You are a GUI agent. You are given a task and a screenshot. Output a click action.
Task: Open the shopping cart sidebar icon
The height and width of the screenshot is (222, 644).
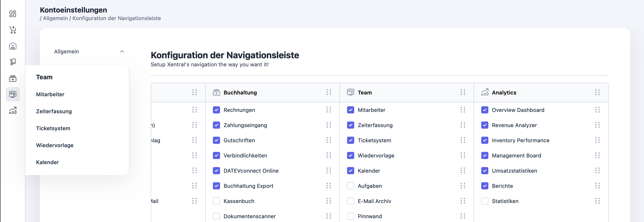pos(13,30)
